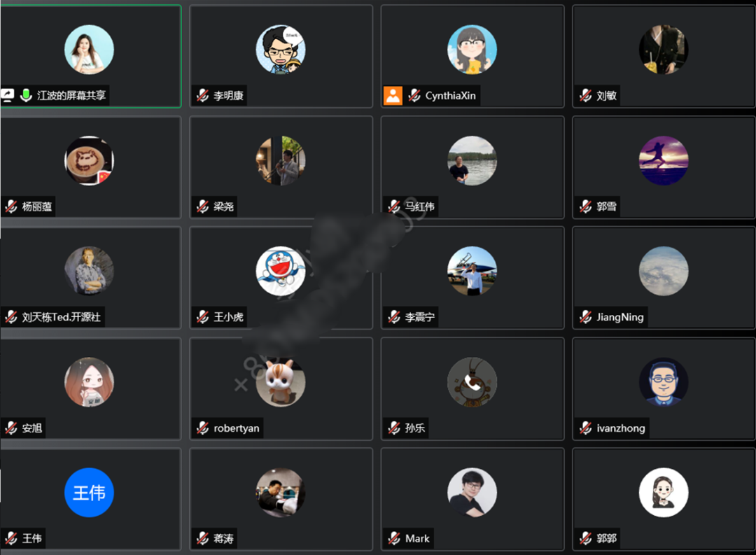The height and width of the screenshot is (555, 756).
Task: Select the cartoon girl avatar of 安旭
Action: pos(89,382)
